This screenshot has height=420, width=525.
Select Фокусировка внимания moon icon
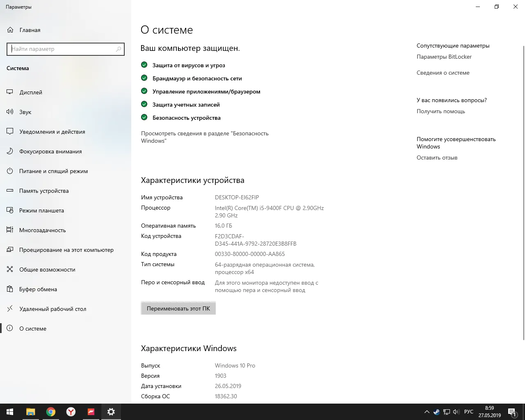[10, 151]
